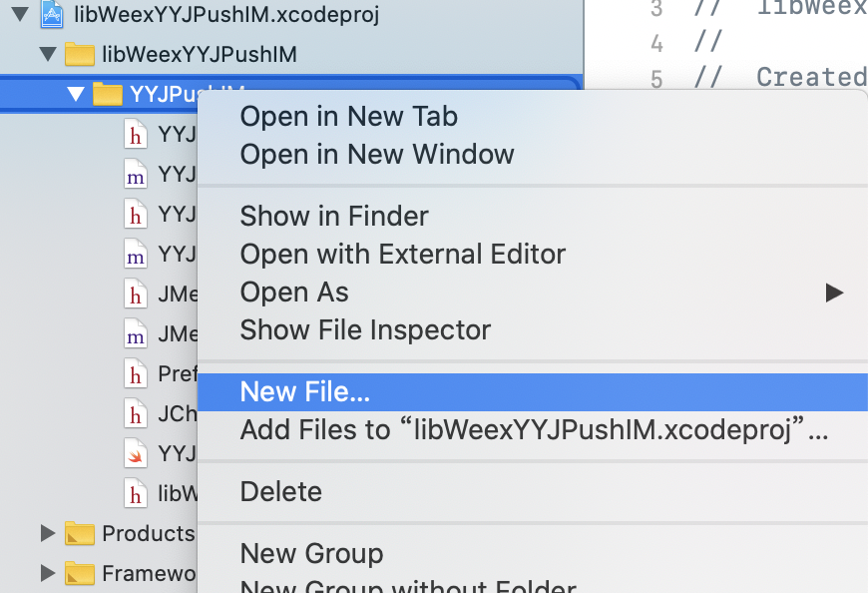Collapse the libWeexYYJPushIM.xcodeproj disclosure triangle
The image size is (868, 593).
20,14
